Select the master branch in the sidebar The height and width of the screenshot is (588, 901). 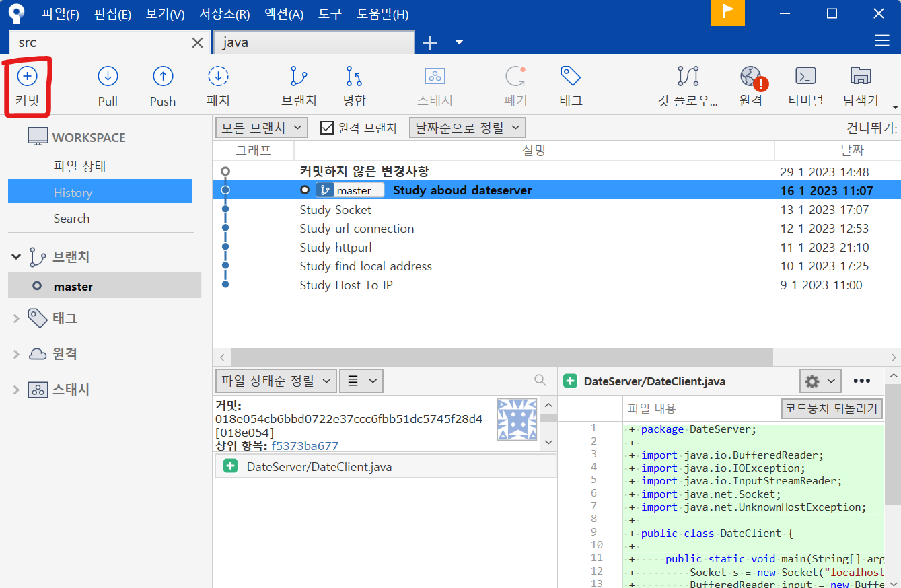tap(104, 286)
